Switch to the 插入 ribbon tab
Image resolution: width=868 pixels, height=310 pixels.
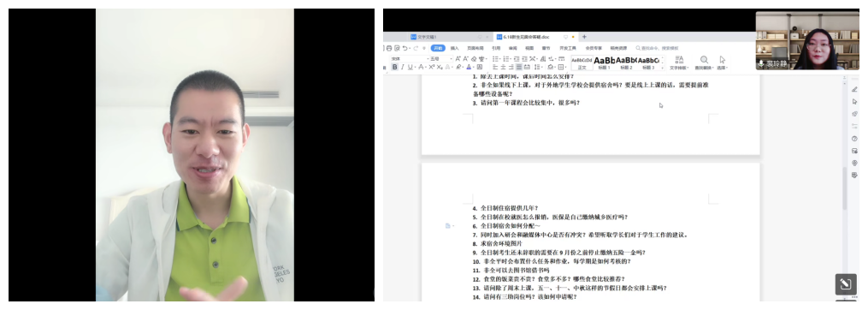click(454, 48)
